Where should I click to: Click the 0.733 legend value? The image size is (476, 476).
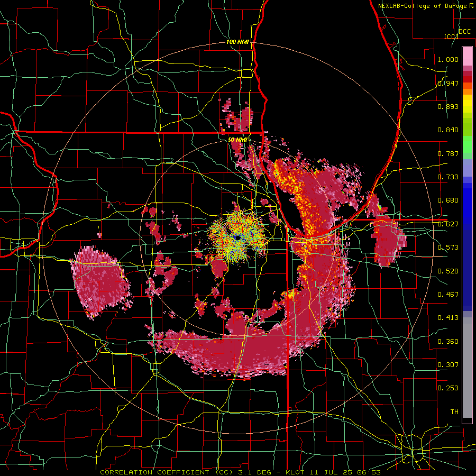[448, 177]
